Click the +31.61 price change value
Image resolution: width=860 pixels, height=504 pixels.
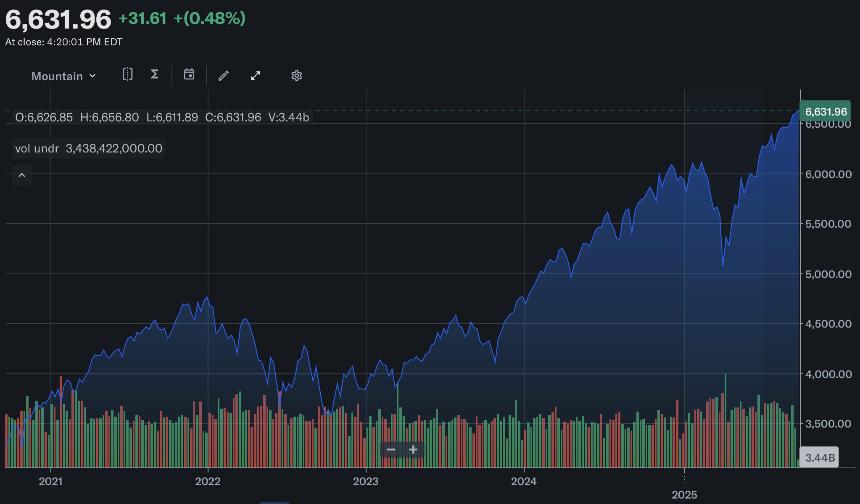pyautogui.click(x=142, y=18)
